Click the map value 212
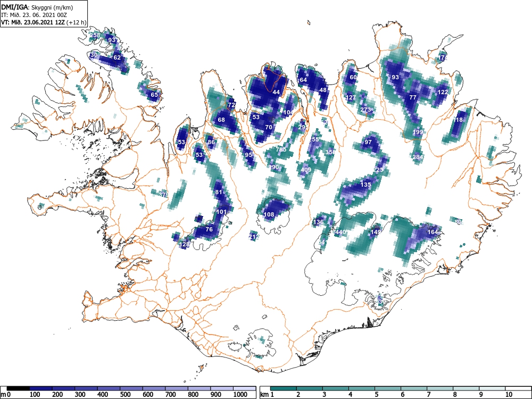The width and height of the screenshot is (532, 399). pyautogui.click(x=254, y=237)
